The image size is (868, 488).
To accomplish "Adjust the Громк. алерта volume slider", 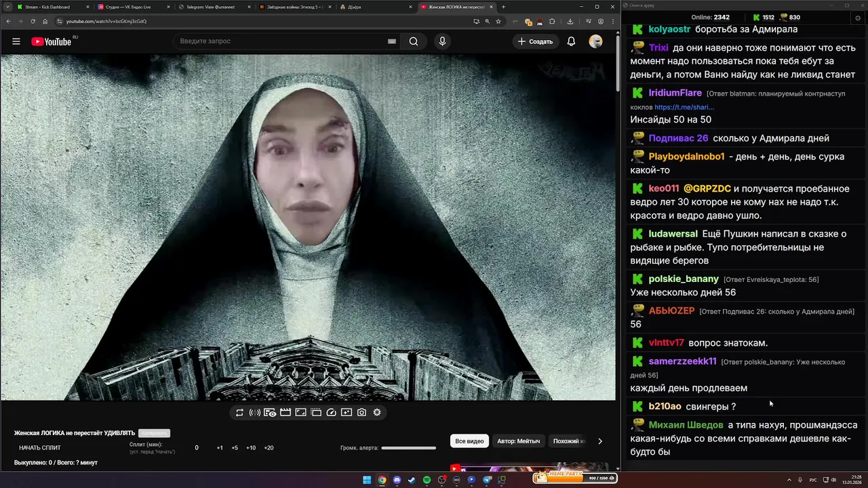I will coord(408,448).
